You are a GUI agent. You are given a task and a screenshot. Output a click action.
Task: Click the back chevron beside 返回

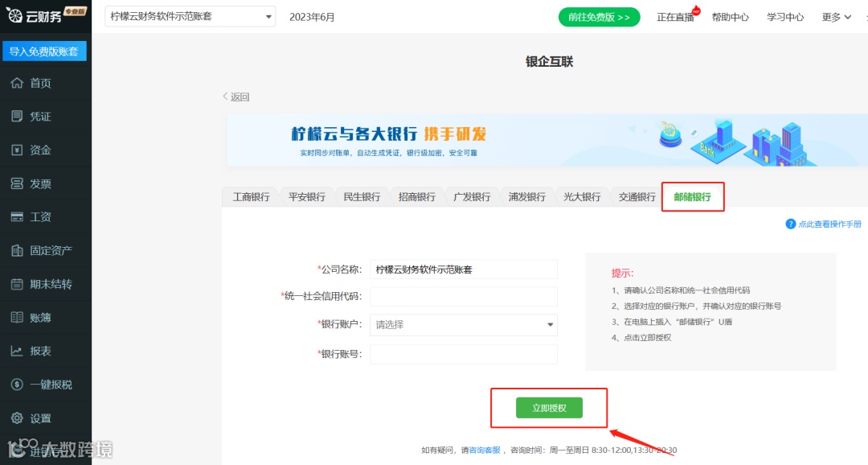coord(225,97)
